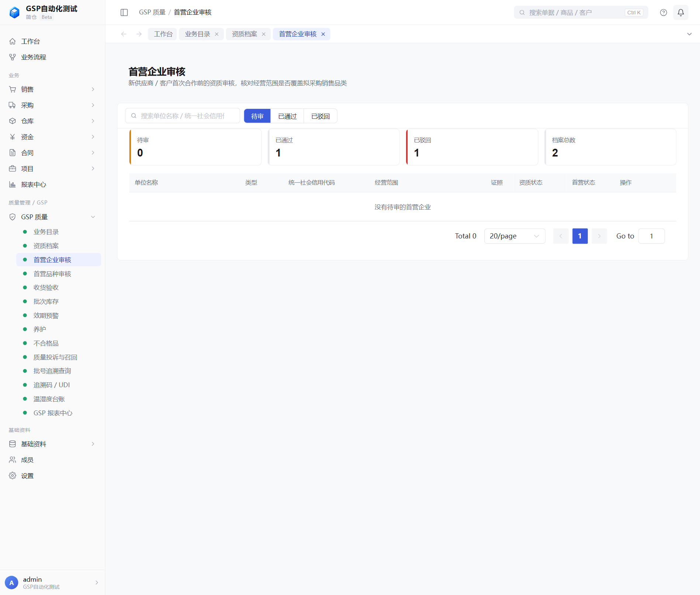Open the notifications bell
Screen dimensions: 700x595
[680, 13]
